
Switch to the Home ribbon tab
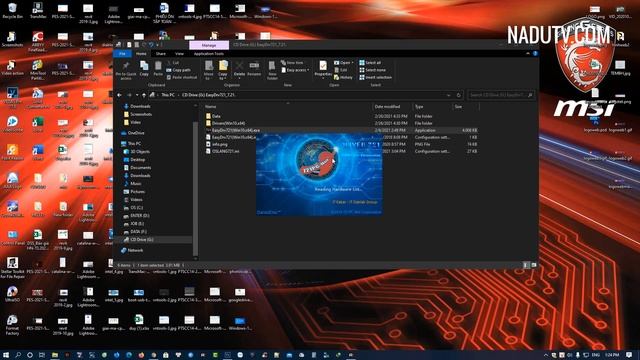point(141,53)
